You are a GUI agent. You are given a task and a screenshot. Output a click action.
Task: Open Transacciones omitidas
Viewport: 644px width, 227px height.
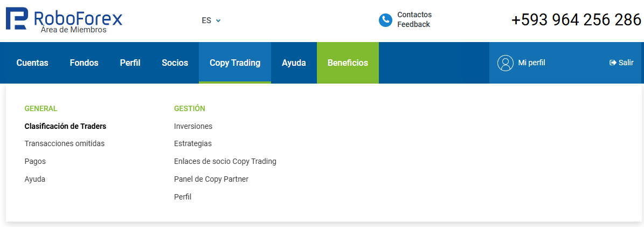click(65, 143)
